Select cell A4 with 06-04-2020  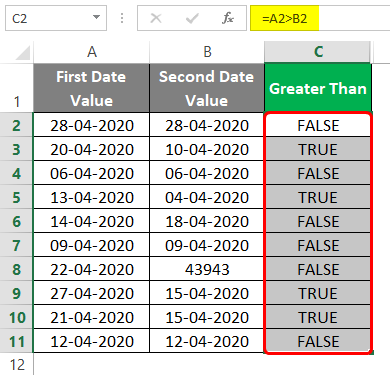[x=91, y=173]
